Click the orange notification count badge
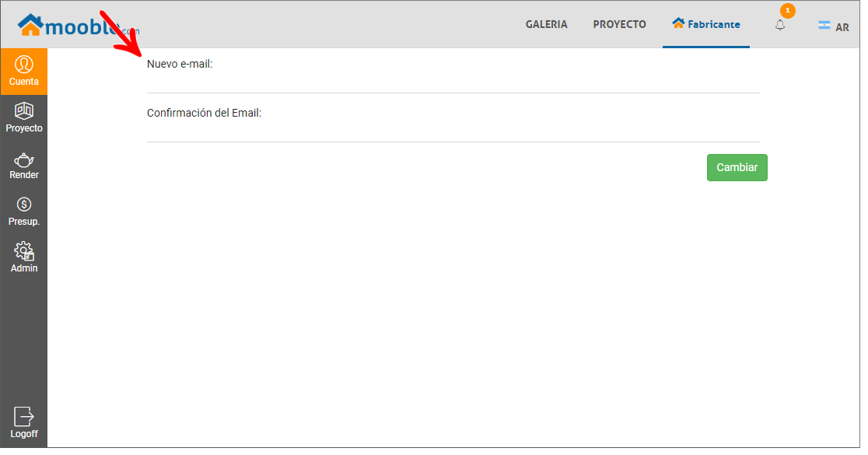This screenshot has height=455, width=868. (x=788, y=11)
